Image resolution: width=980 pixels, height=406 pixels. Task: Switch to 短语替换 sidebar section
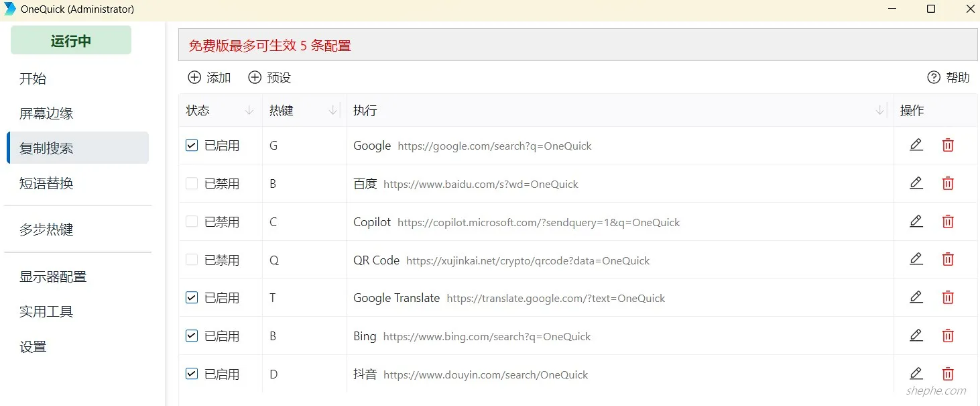tap(46, 183)
